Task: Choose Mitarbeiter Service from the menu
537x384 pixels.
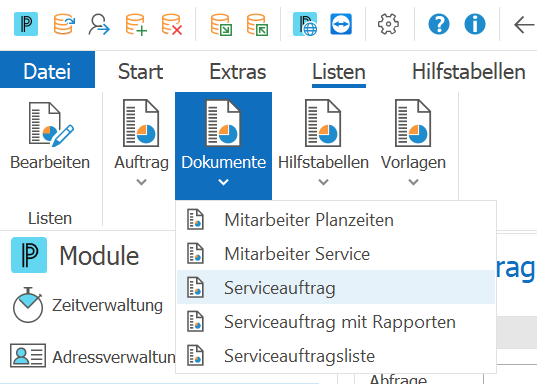Action: point(336,253)
